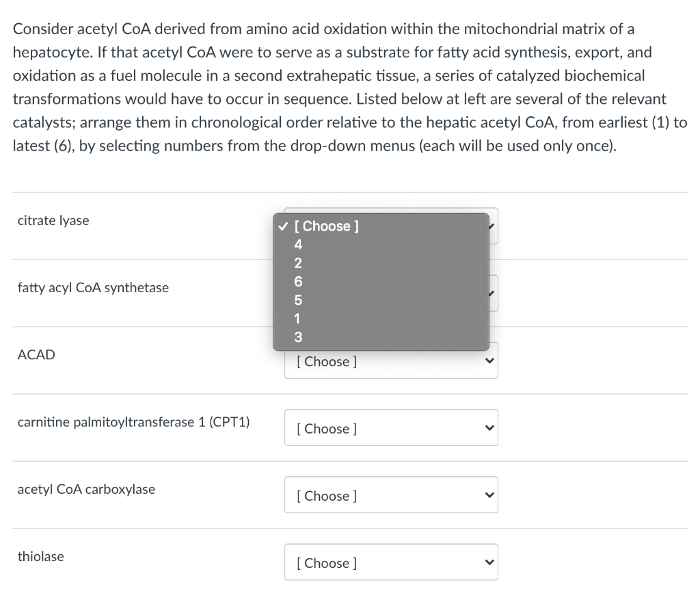This screenshot has height=600, width=700.
Task: Click the checkmark beside [Choose]
Action: click(282, 226)
